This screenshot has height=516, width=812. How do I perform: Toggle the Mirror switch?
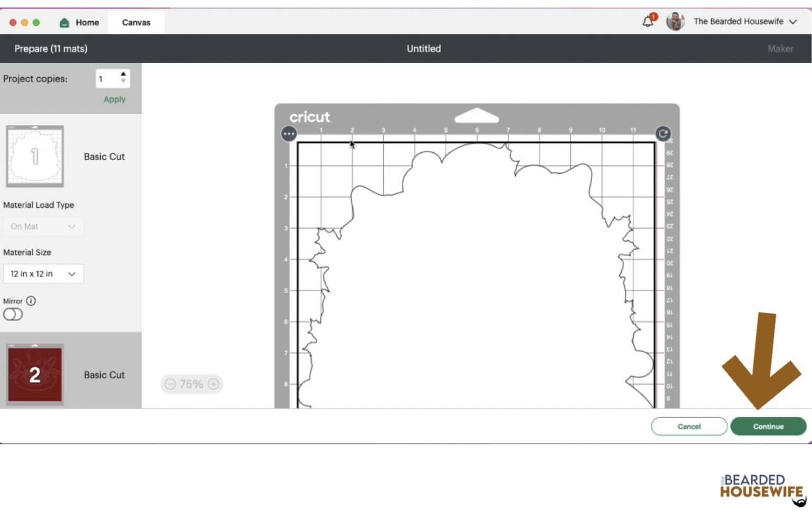(13, 315)
